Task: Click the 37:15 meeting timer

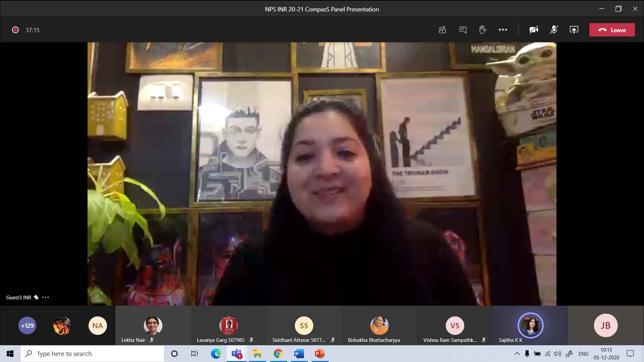Action: [33, 30]
